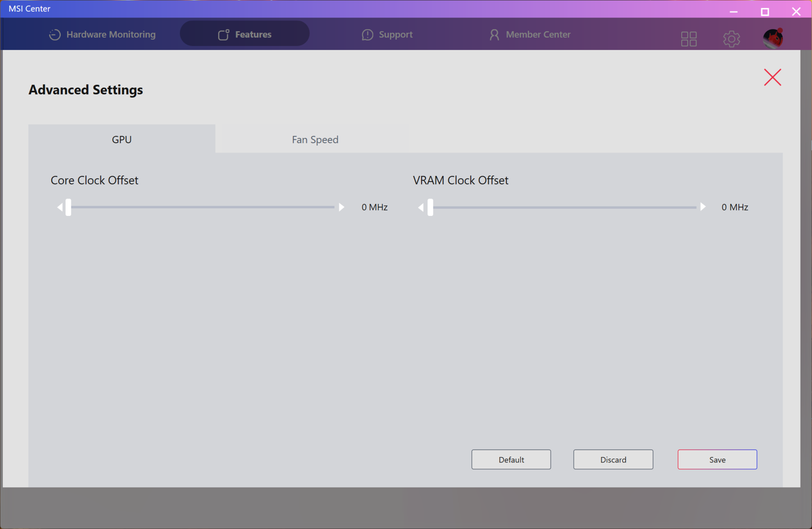This screenshot has width=812, height=529.
Task: Maximize the MSI Center window
Action: pyautogui.click(x=765, y=11)
